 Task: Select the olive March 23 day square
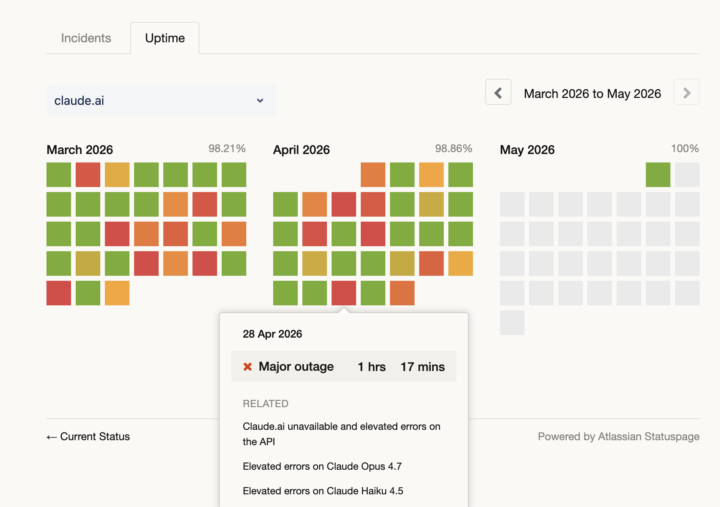point(88,263)
